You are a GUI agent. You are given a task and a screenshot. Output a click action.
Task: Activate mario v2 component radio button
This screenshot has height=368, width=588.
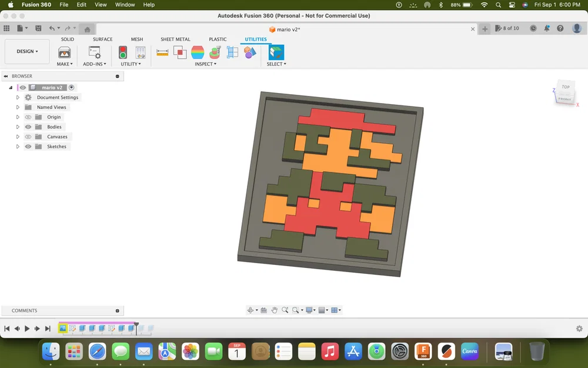(x=71, y=88)
